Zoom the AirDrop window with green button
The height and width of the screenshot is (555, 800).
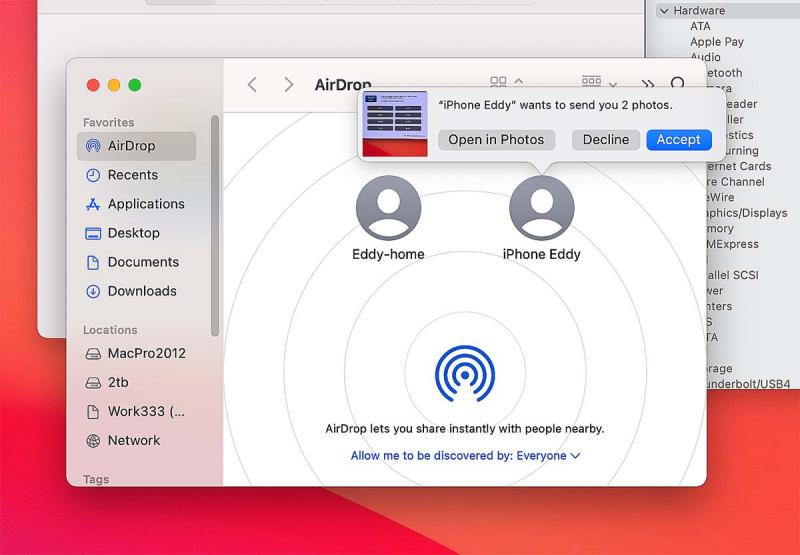pos(135,85)
